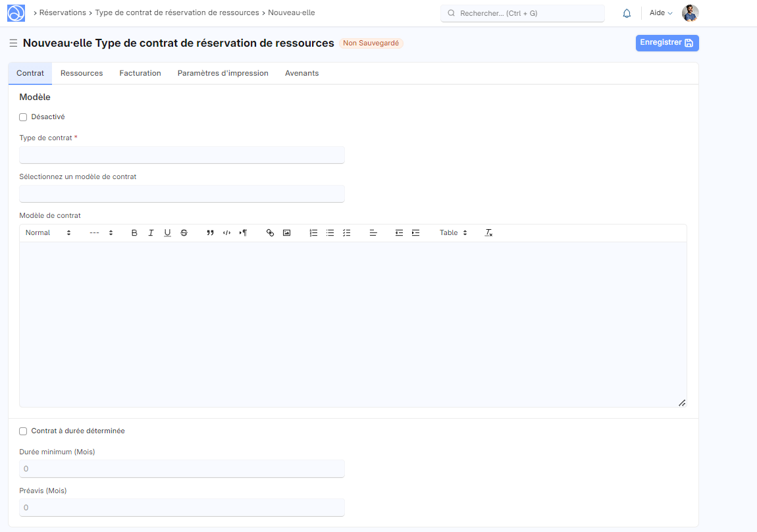Check the Désactivé checkbox
The image size is (757, 532).
pos(23,117)
